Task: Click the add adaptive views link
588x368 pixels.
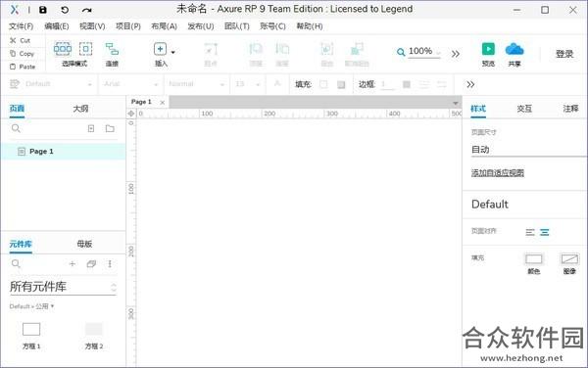Action: [x=497, y=173]
